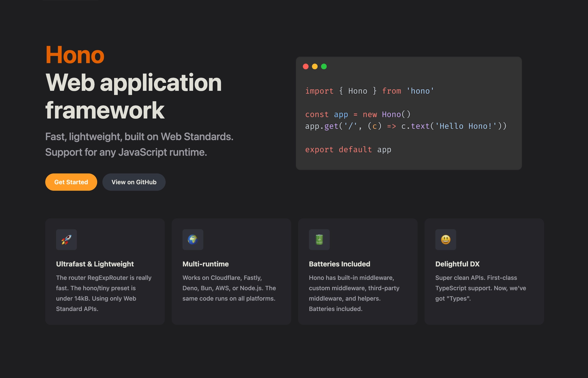Click the smiley icon in Delightful DX card
The image size is (588, 378).
click(446, 240)
